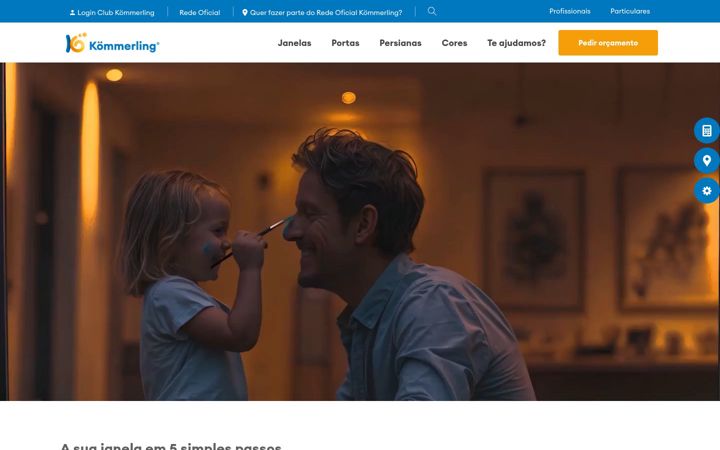Click the floating gear settings icon
Image resolution: width=720 pixels, height=450 pixels.
(x=707, y=191)
